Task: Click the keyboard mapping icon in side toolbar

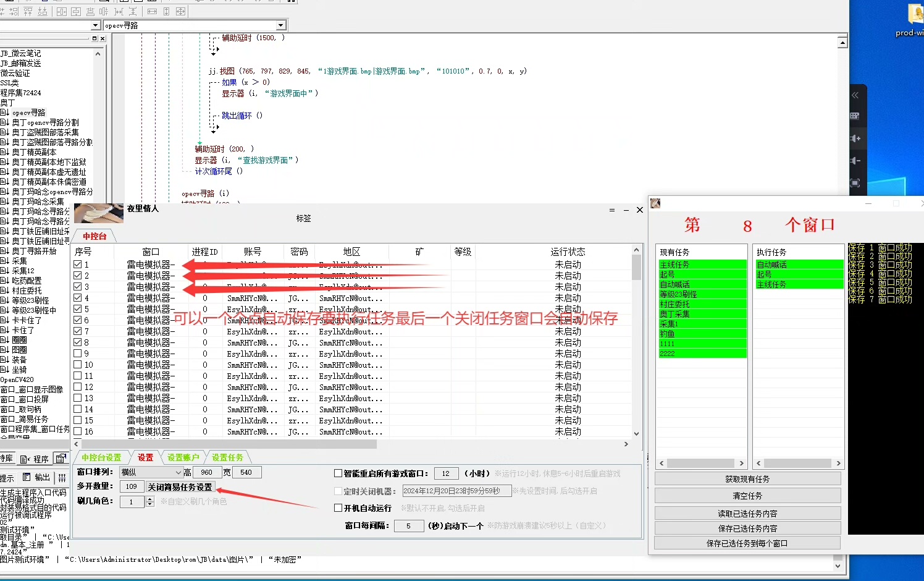Action: point(855,116)
